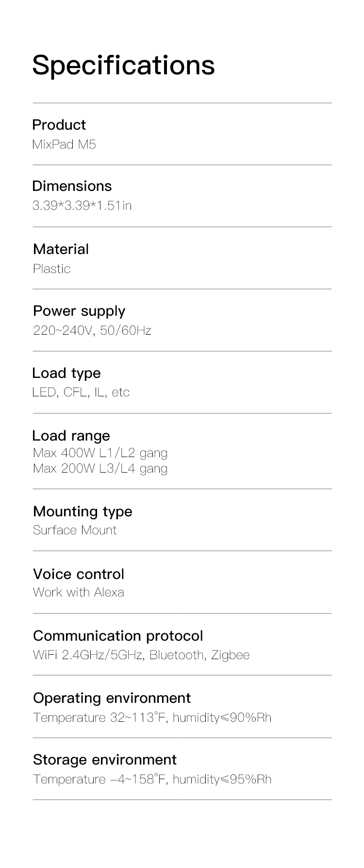Image resolution: width=364 pixels, height=868 pixels.
Task: Click the Dimensions label
Action: pyautogui.click(x=72, y=186)
